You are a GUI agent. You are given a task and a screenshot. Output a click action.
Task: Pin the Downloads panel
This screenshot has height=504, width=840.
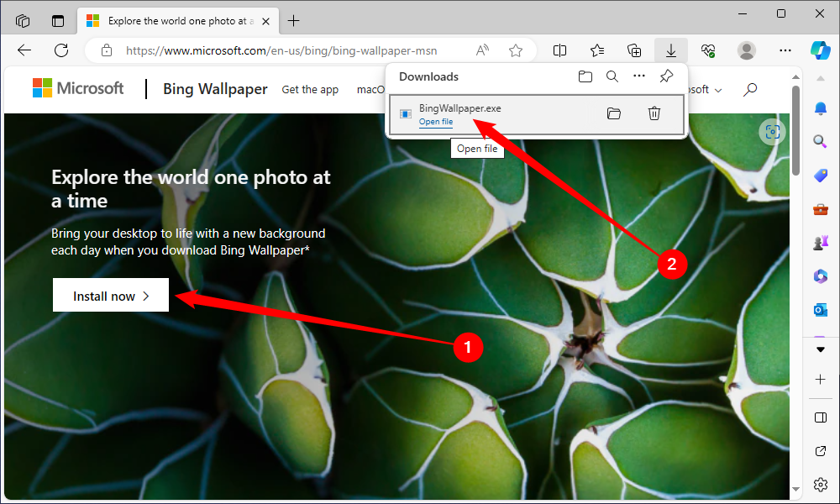tap(666, 76)
